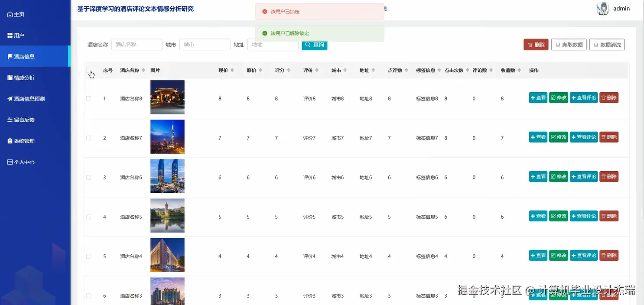Image resolution: width=644 pixels, height=305 pixels.
Task: Click the 爬取数据 button
Action: (x=569, y=45)
